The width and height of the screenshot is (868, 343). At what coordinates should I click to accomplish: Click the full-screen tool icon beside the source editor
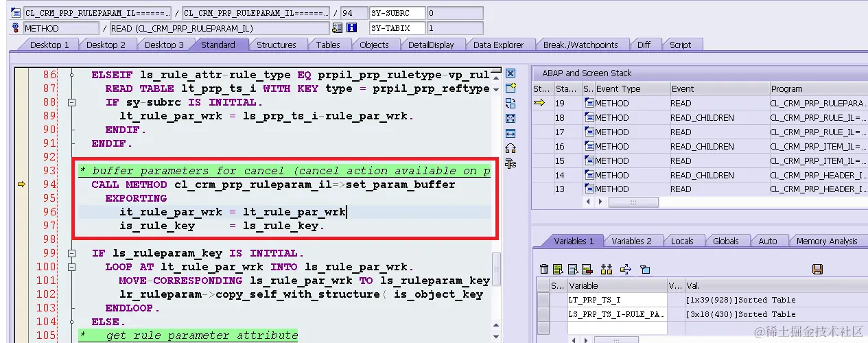tap(511, 118)
